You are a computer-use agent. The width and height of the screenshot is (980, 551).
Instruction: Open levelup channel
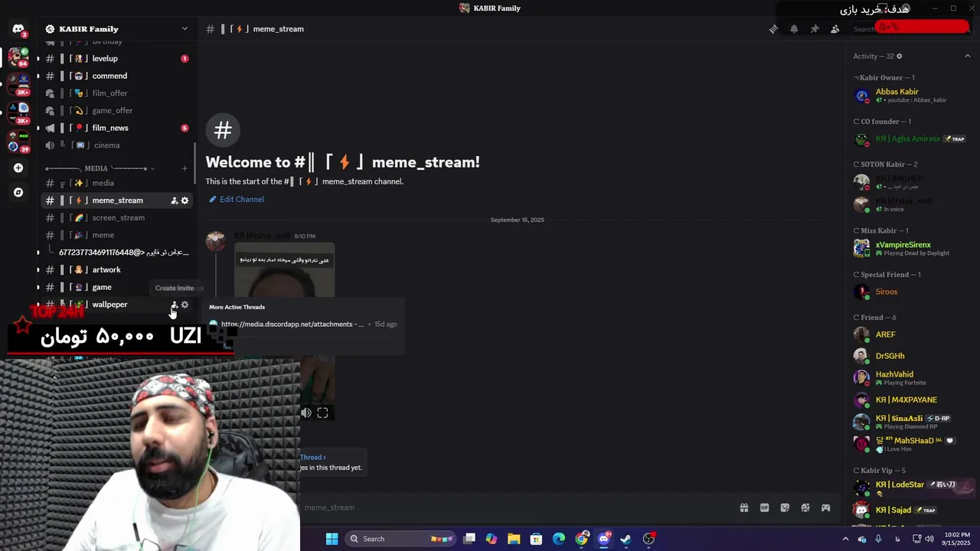(x=116, y=58)
